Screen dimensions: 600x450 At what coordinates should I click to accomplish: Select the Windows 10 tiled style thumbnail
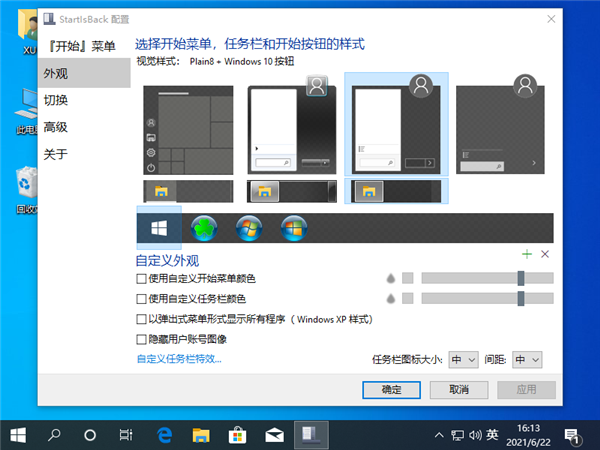tap(189, 130)
